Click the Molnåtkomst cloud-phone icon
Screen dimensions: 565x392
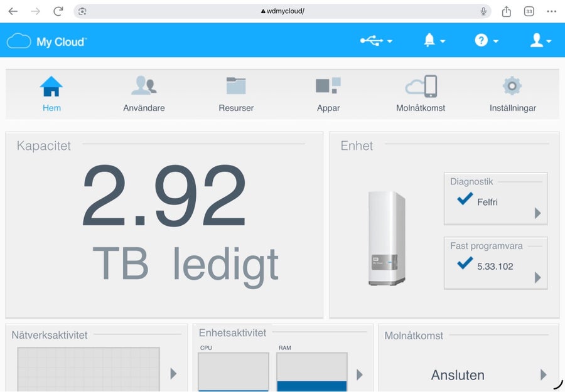coord(421,86)
